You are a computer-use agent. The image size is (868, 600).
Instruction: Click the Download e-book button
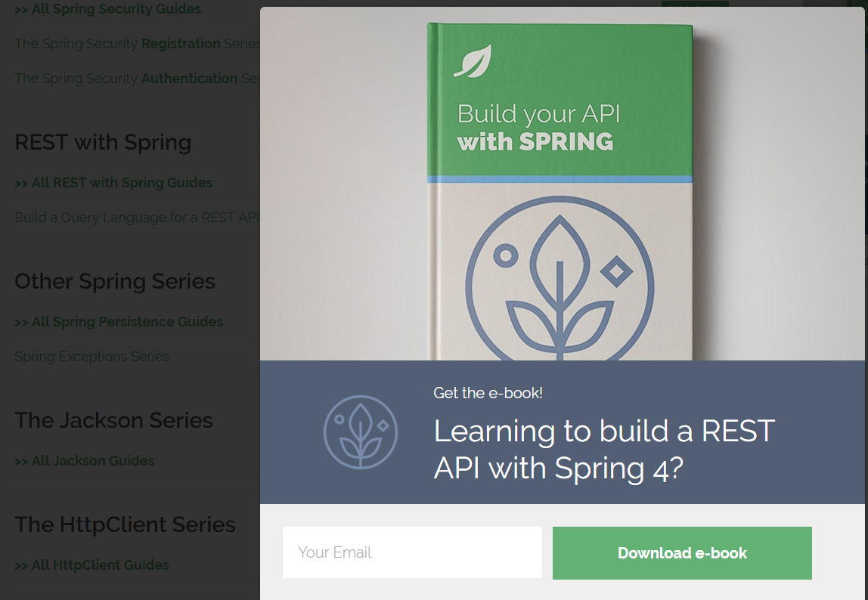682,553
